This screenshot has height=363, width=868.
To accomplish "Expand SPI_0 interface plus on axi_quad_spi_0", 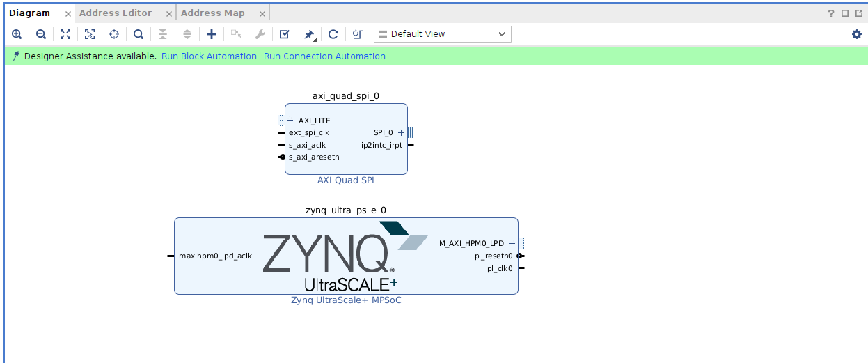I will (x=401, y=132).
